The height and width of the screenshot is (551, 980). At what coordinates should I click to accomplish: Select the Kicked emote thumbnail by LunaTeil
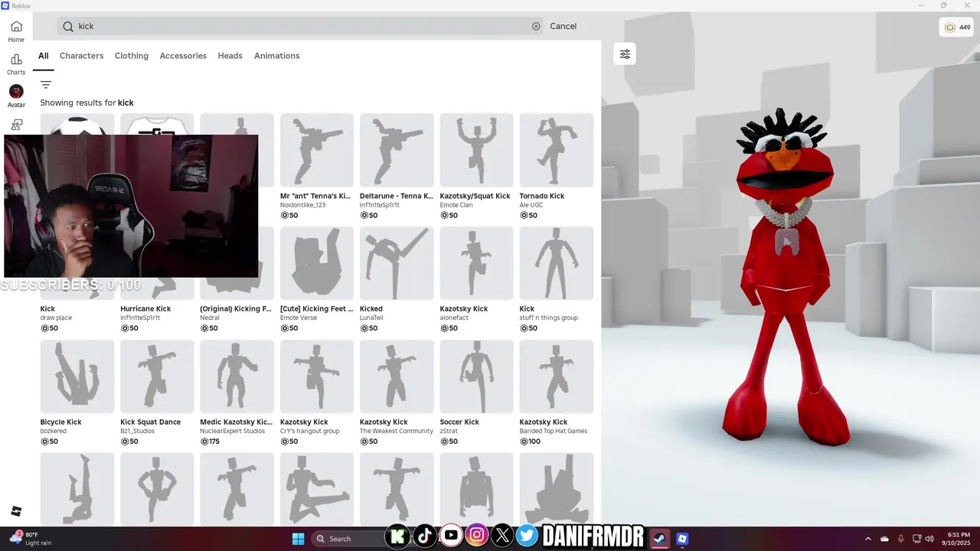tap(397, 263)
